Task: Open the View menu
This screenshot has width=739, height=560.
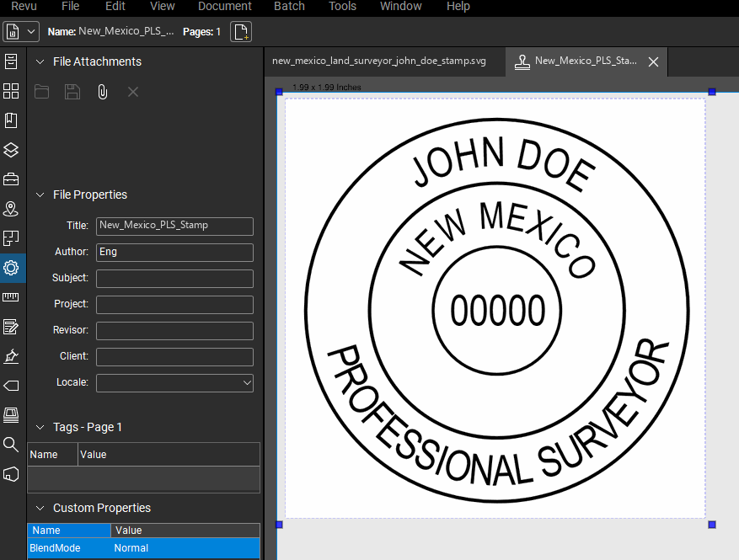Action: [162, 6]
